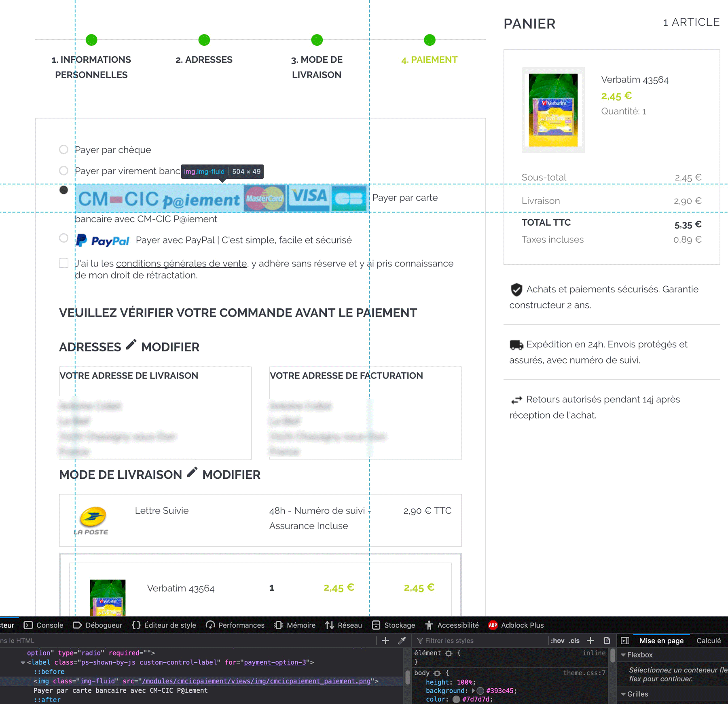Click the Verbatim 43564 thumbnail in the cart
The height and width of the screenshot is (704, 728).
click(553, 110)
